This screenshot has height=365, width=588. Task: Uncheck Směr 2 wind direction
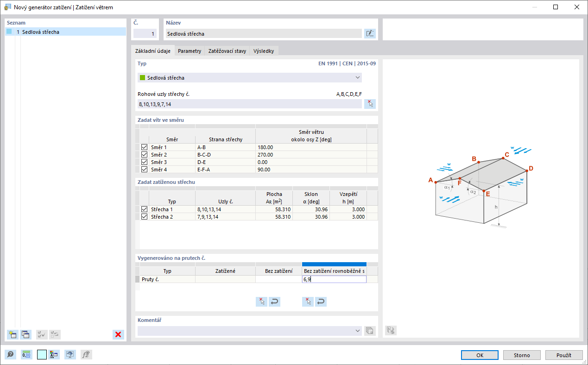coord(144,155)
